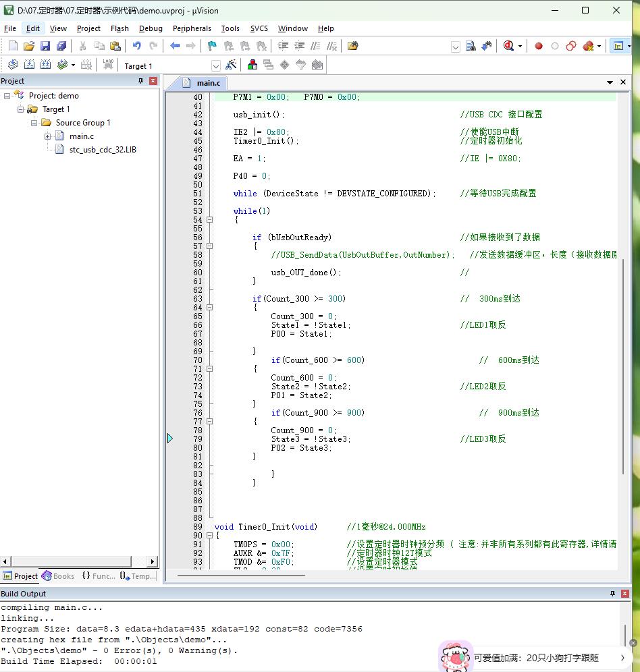This screenshot has width=640, height=672.
Task: Switch to the Func... tab
Action: pos(99,576)
